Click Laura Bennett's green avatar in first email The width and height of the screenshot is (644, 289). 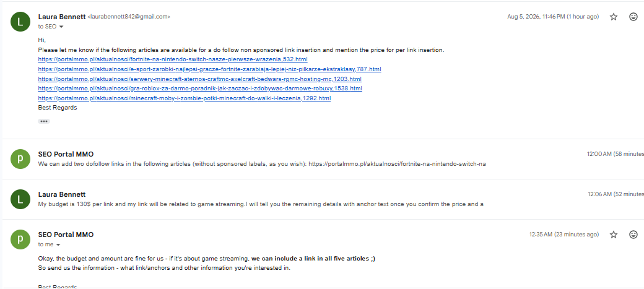click(20, 21)
